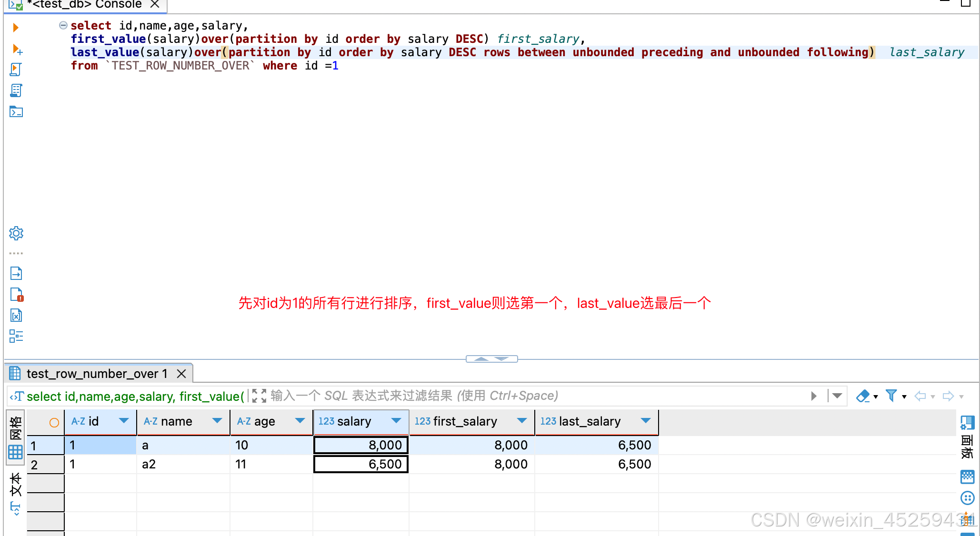The width and height of the screenshot is (980, 536).
Task: Click the eraser icon to clear filter
Action: (x=862, y=396)
